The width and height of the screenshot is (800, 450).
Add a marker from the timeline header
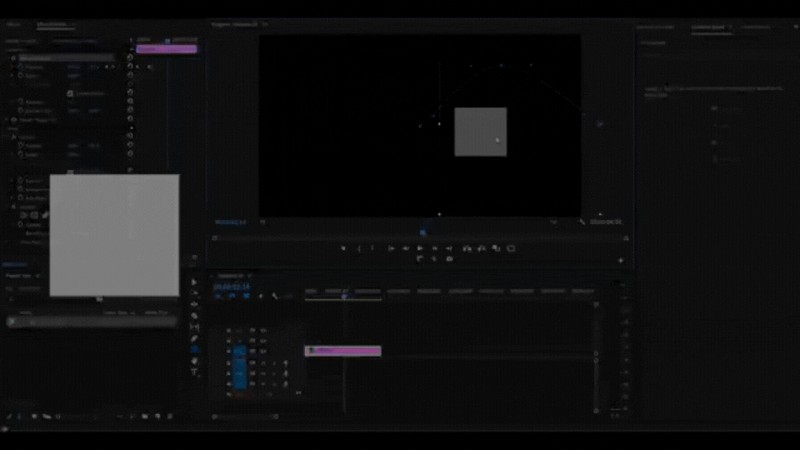click(x=261, y=296)
